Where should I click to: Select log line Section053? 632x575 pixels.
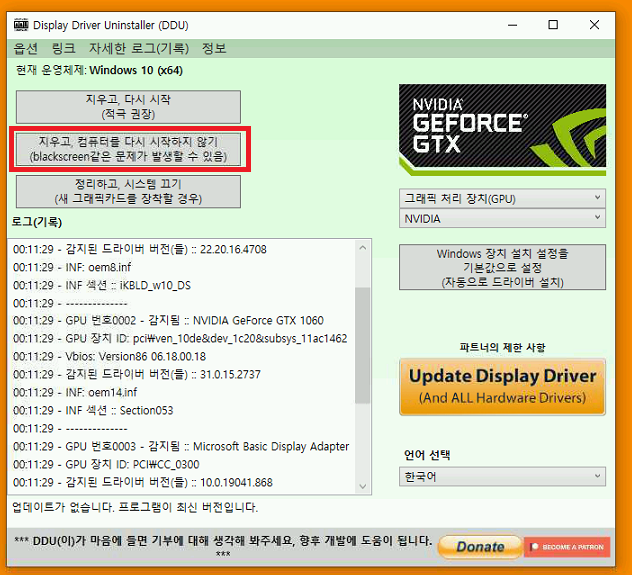tap(93, 410)
